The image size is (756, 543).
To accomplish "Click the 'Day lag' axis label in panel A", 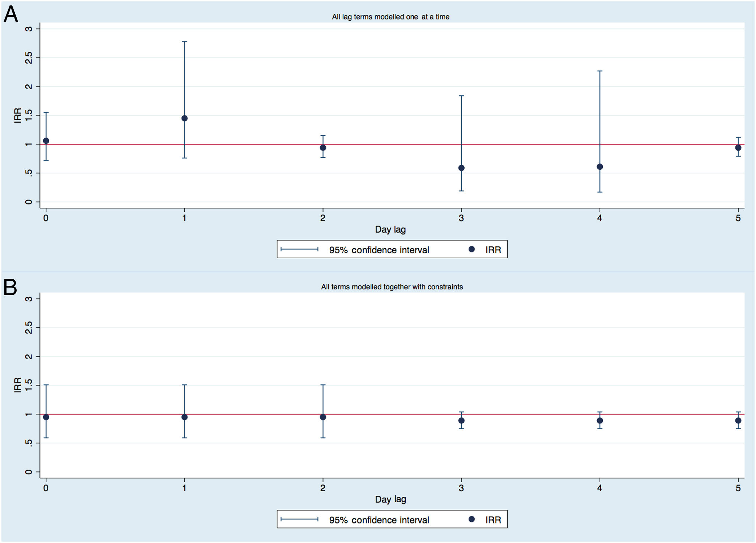I will (390, 229).
